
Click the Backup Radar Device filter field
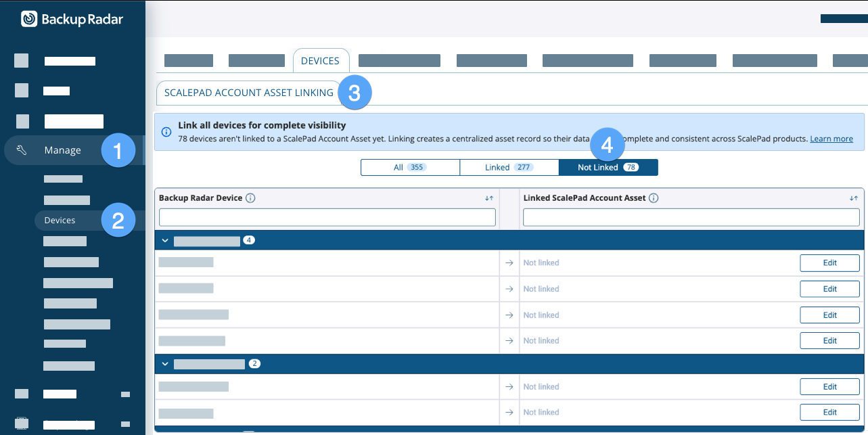pyautogui.click(x=327, y=217)
